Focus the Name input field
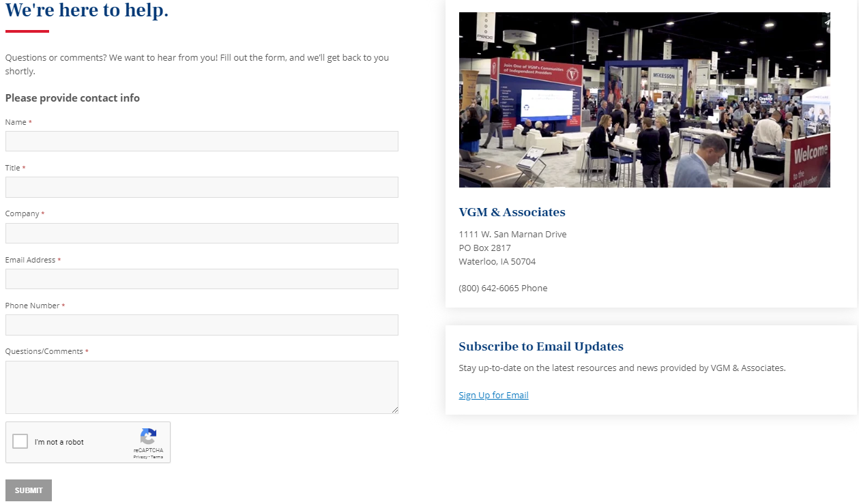This screenshot has width=859, height=504. 201,141
